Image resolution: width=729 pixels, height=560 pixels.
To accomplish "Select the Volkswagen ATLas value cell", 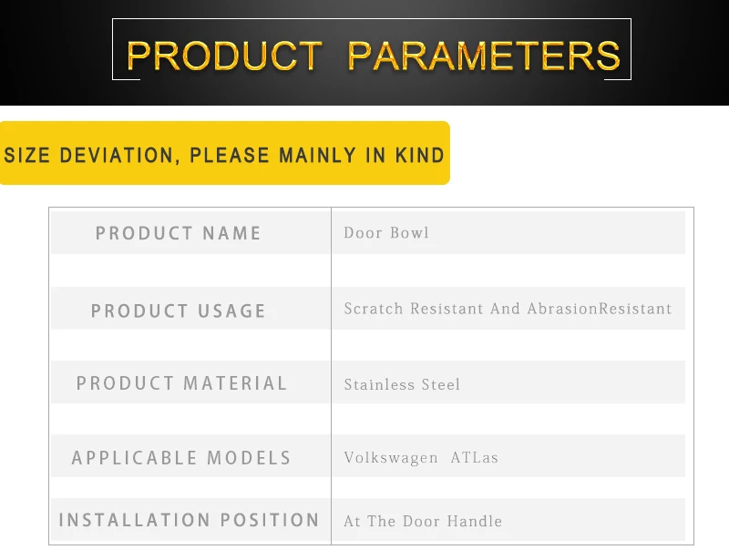I will tap(508, 456).
